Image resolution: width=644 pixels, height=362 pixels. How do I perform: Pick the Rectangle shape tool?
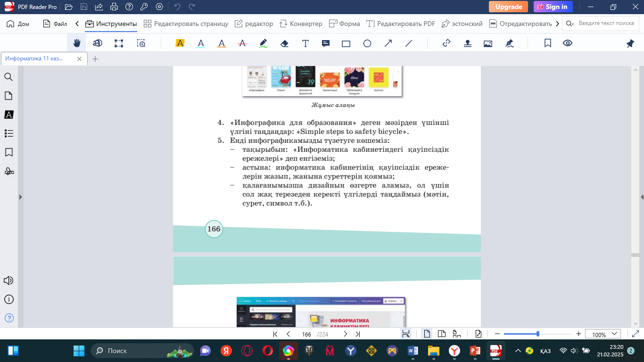pyautogui.click(x=346, y=43)
